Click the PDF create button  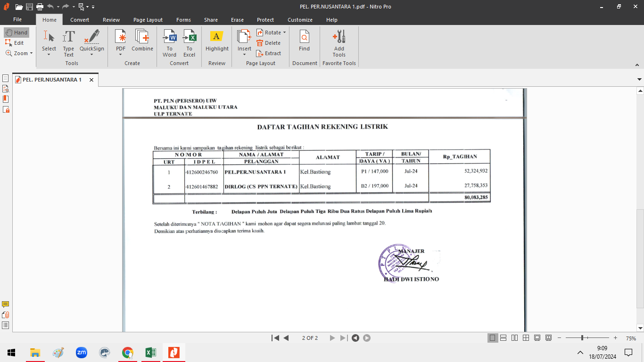pos(121,42)
